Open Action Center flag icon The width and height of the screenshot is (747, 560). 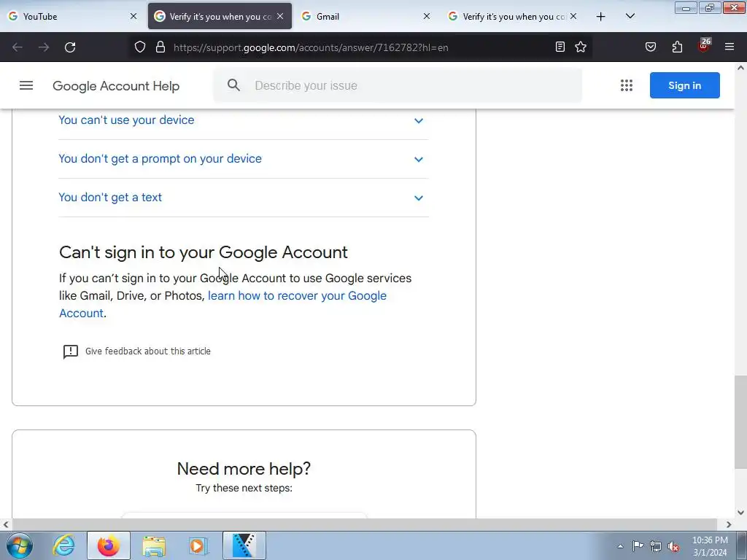pyautogui.click(x=638, y=546)
